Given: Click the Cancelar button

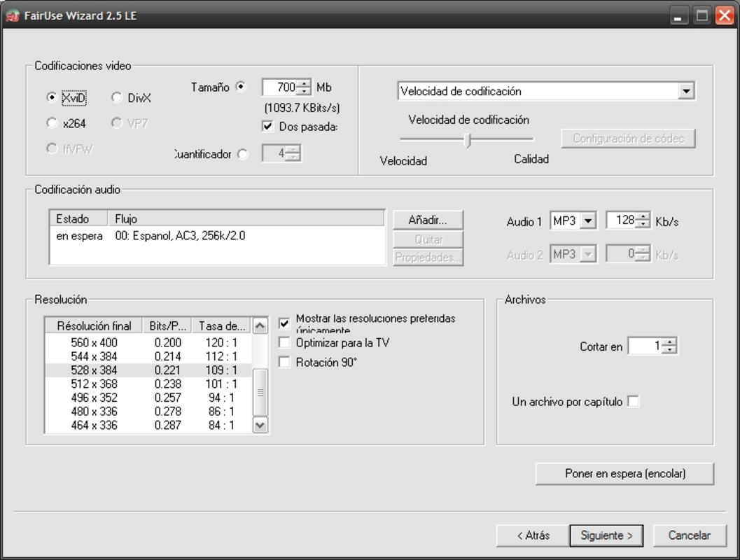Looking at the screenshot, I should [690, 535].
